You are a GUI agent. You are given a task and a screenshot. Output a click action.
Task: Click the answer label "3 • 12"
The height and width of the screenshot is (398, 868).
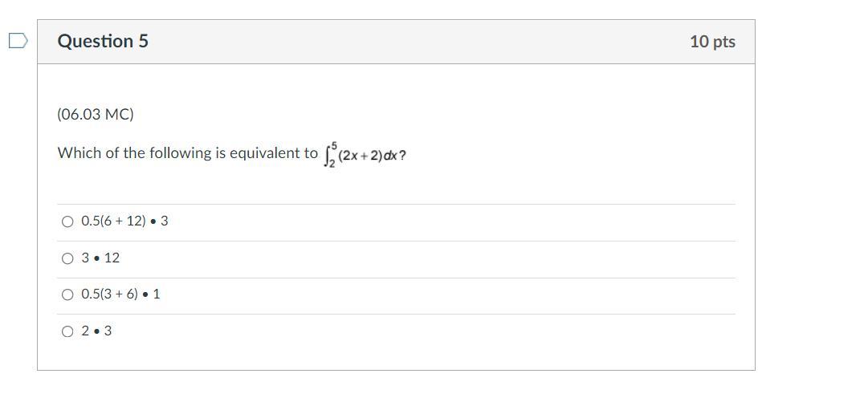[100, 258]
